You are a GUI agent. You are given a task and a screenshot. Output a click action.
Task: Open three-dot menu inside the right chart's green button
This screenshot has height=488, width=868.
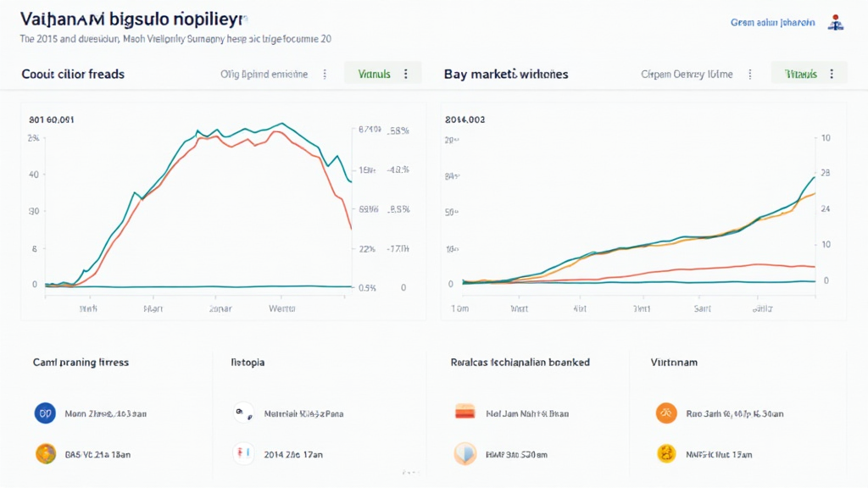point(832,74)
